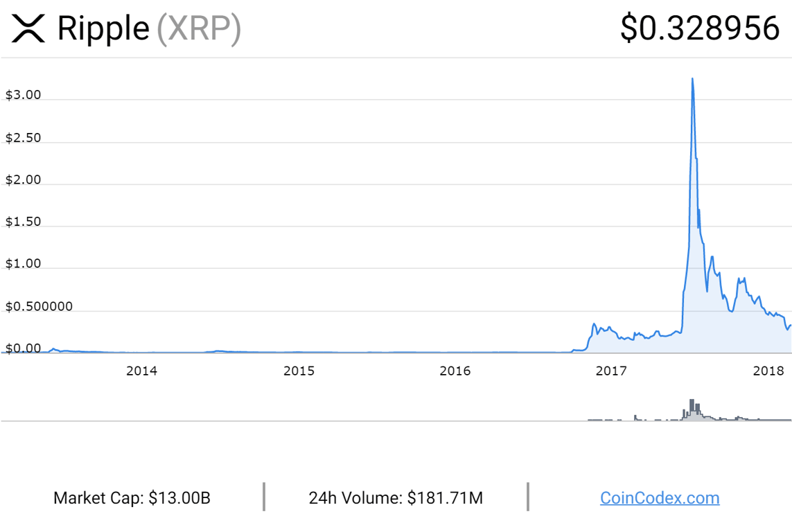The image size is (792, 532).
Task: Click the $2.50 price axis label
Action: (24, 137)
